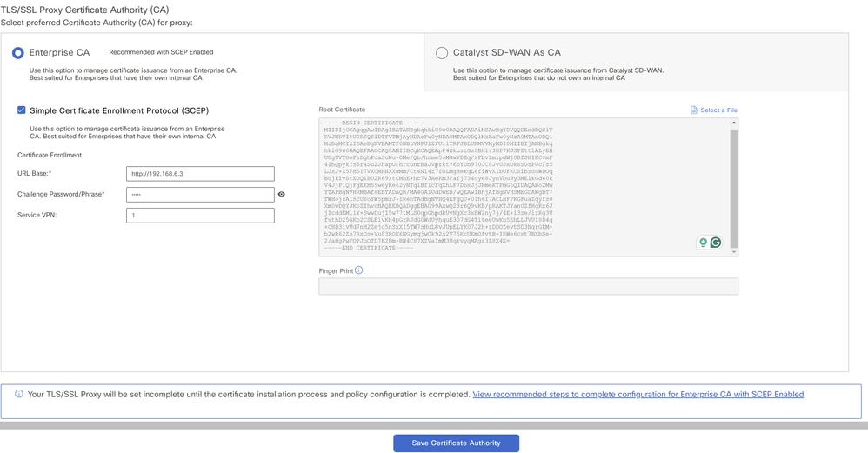Open recommended steps link for Enterprise CA

[638, 395]
